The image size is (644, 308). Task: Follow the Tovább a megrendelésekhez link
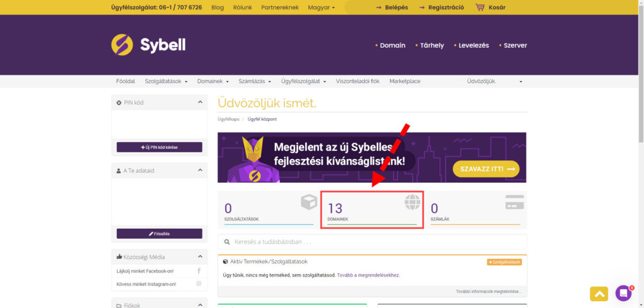[x=369, y=275]
